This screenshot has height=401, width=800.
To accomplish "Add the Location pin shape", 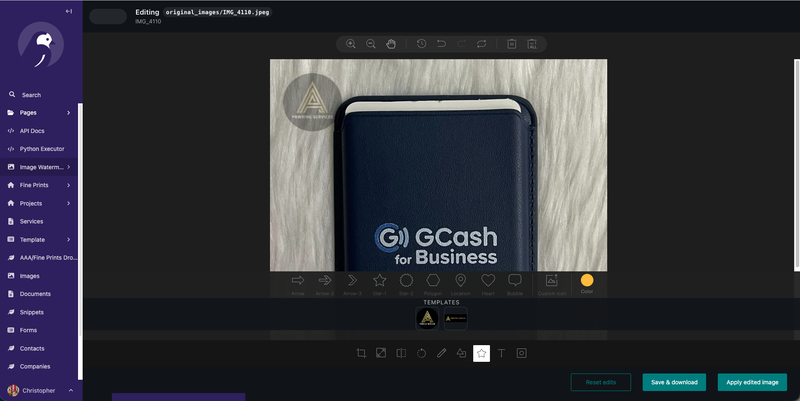I will (461, 281).
